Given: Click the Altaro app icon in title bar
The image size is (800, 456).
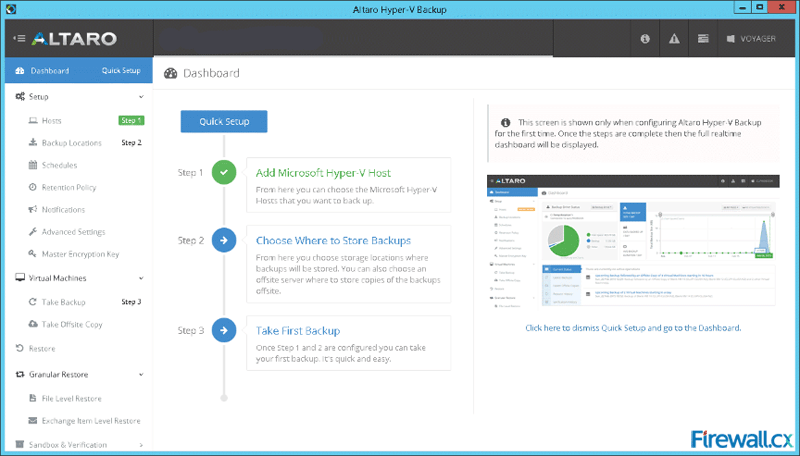Looking at the screenshot, I should (11, 9).
